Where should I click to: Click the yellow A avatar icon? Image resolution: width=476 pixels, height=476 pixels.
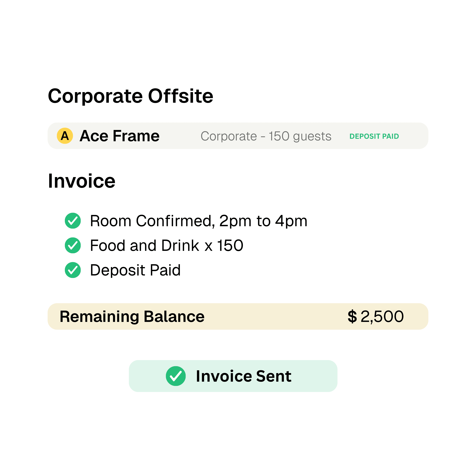(65, 136)
